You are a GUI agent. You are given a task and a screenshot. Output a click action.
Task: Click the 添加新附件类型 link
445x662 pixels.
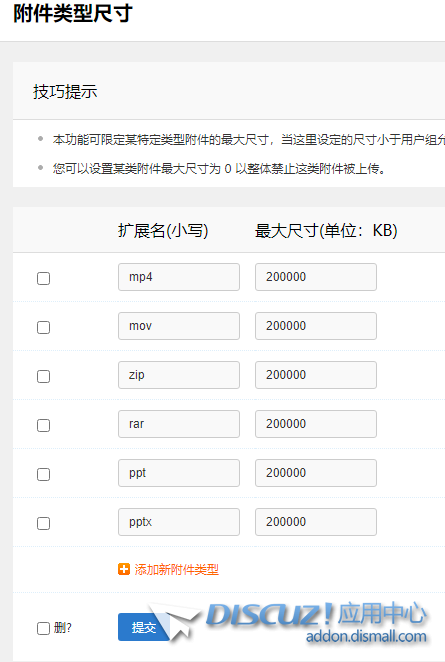(176, 570)
